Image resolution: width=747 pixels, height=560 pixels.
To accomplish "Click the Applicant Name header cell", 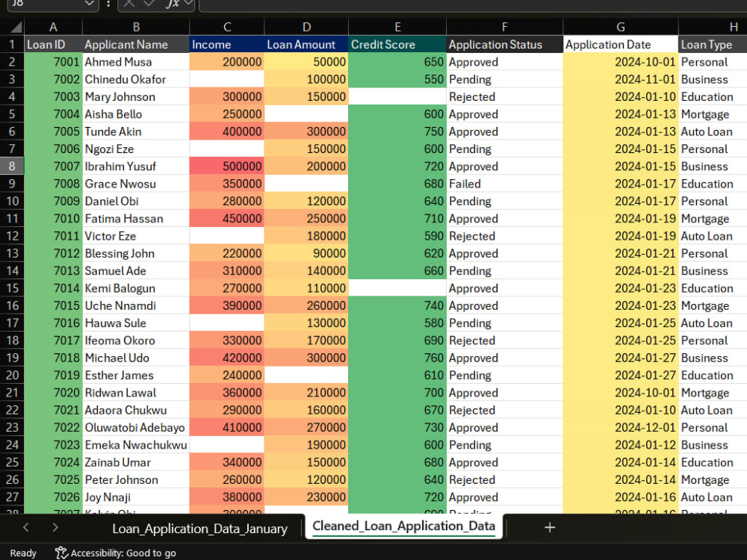I will [x=136, y=45].
